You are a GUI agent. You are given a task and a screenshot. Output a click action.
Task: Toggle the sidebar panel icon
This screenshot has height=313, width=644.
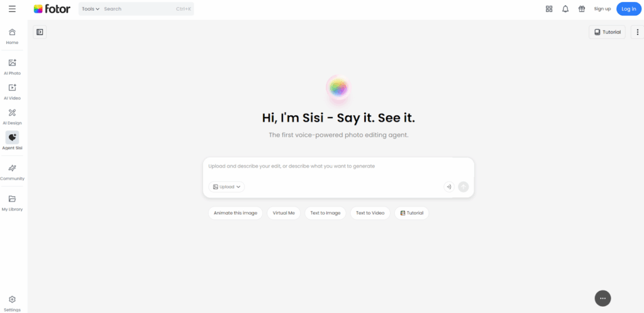[x=40, y=32]
